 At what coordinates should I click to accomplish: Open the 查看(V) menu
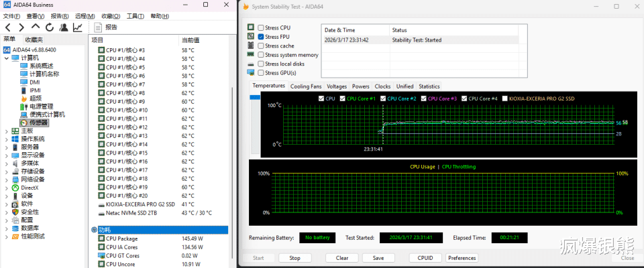[x=36, y=16]
